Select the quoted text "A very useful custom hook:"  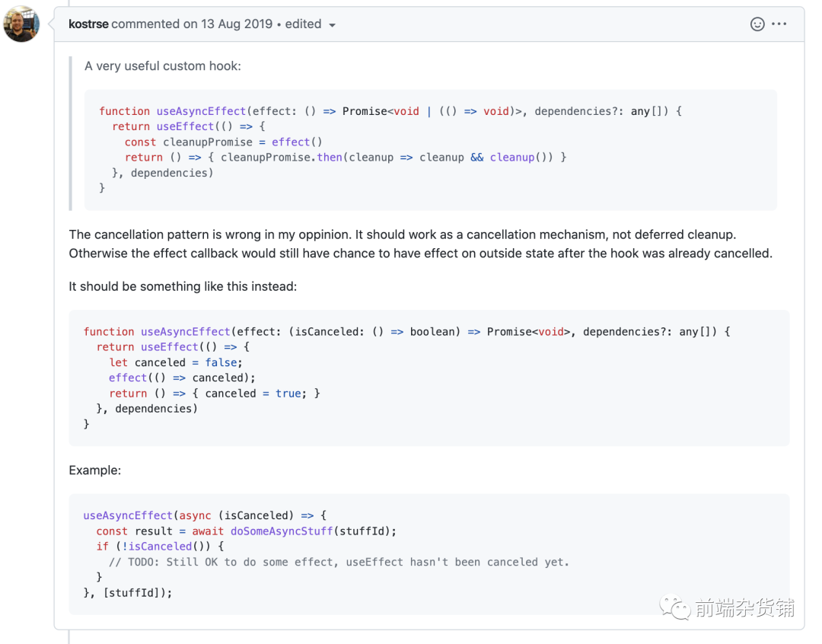pos(163,66)
